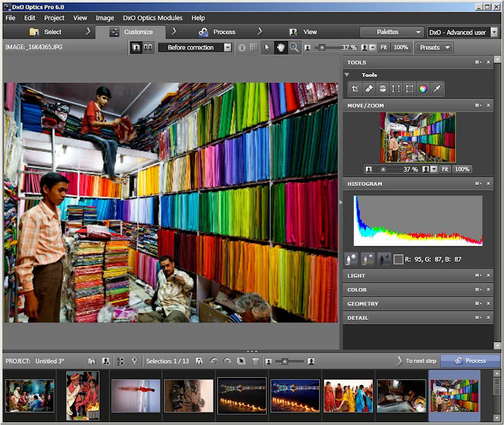Click the blue Process button
Image resolution: width=504 pixels, height=425 pixels.
click(x=470, y=361)
